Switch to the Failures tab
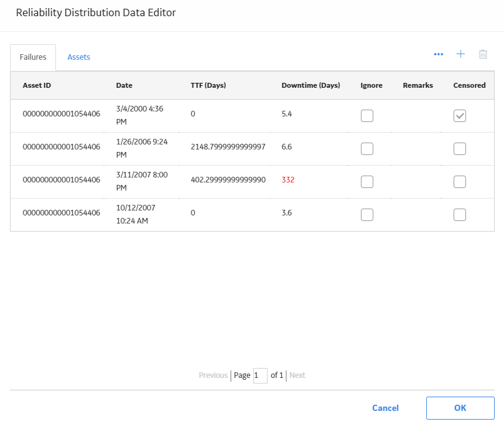504x424 pixels. [x=33, y=57]
